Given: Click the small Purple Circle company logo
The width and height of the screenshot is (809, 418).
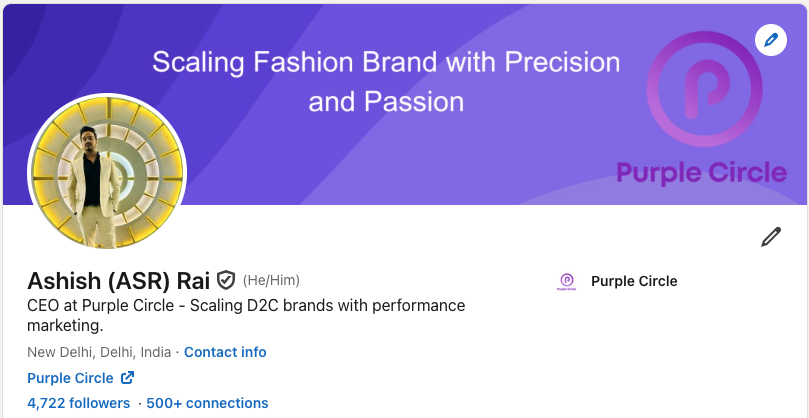Looking at the screenshot, I should (567, 282).
